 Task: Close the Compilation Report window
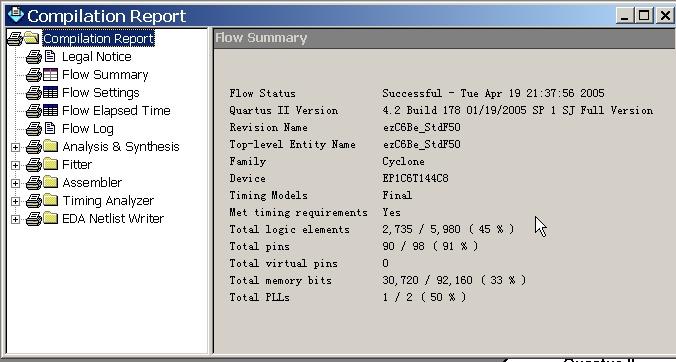coord(664,16)
